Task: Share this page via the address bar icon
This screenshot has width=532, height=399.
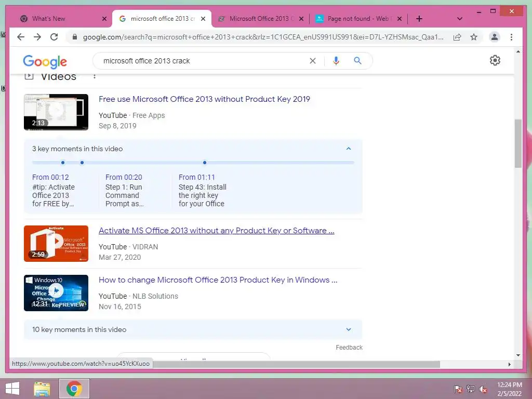Action: [x=457, y=37]
